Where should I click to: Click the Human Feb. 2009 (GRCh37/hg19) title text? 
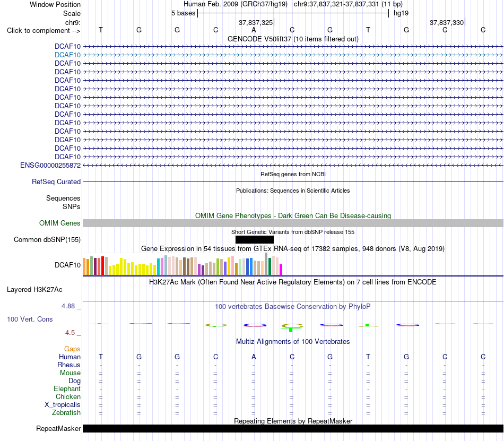point(235,4)
